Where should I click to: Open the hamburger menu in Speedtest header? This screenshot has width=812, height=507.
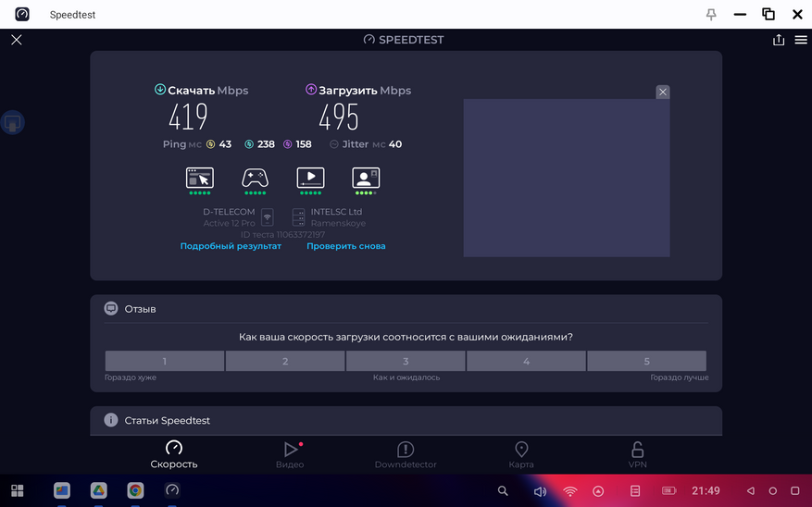801,40
